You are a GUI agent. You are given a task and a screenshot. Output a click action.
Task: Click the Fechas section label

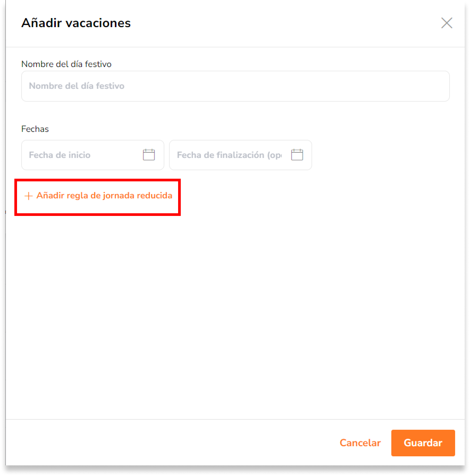[x=35, y=129]
